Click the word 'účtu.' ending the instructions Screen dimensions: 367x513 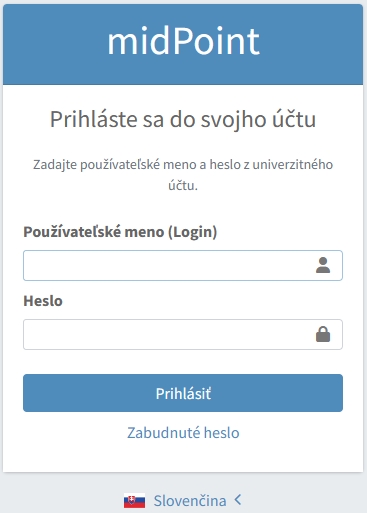point(183,185)
